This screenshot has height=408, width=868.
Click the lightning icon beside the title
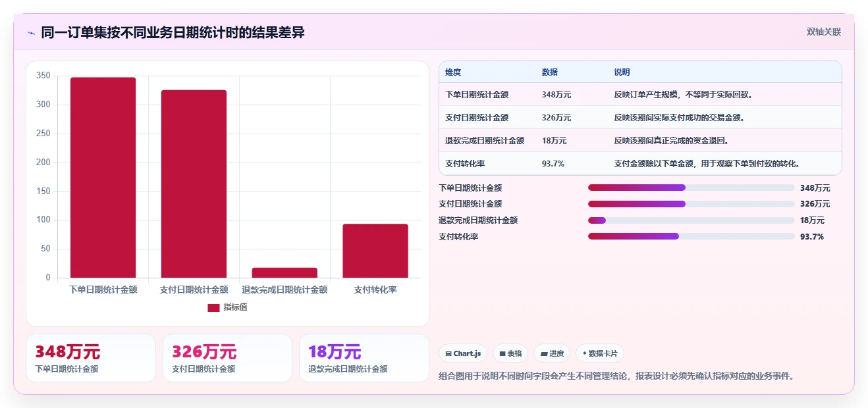pyautogui.click(x=31, y=33)
